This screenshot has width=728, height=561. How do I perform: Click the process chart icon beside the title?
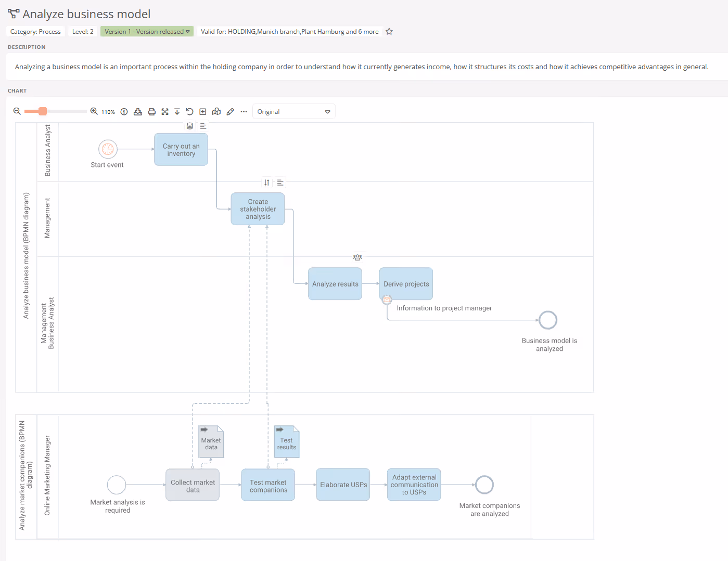point(14,14)
